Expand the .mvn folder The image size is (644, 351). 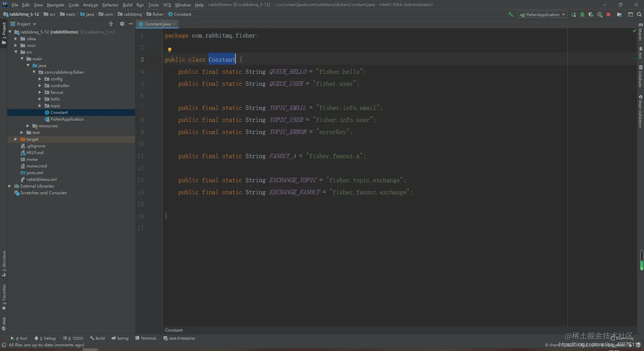(x=16, y=46)
